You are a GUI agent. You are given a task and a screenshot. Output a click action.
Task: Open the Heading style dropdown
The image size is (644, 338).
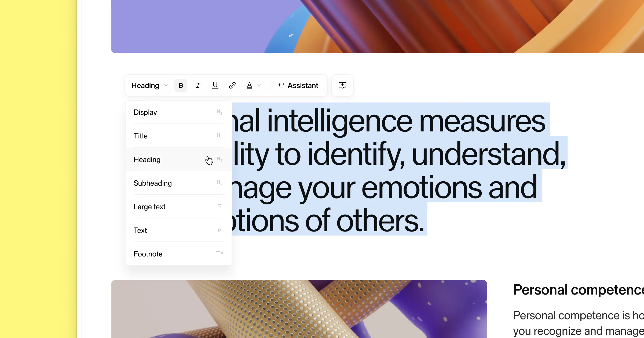145,85
